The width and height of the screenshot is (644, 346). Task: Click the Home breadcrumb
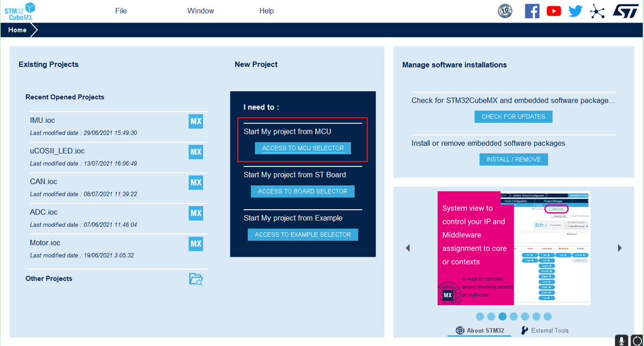(x=17, y=30)
